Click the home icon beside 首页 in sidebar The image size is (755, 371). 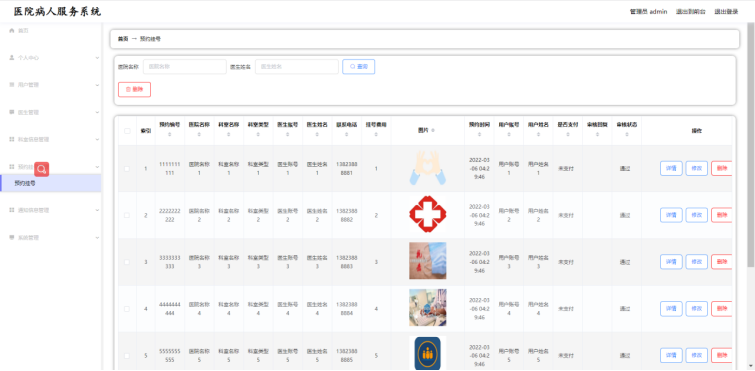(x=12, y=30)
